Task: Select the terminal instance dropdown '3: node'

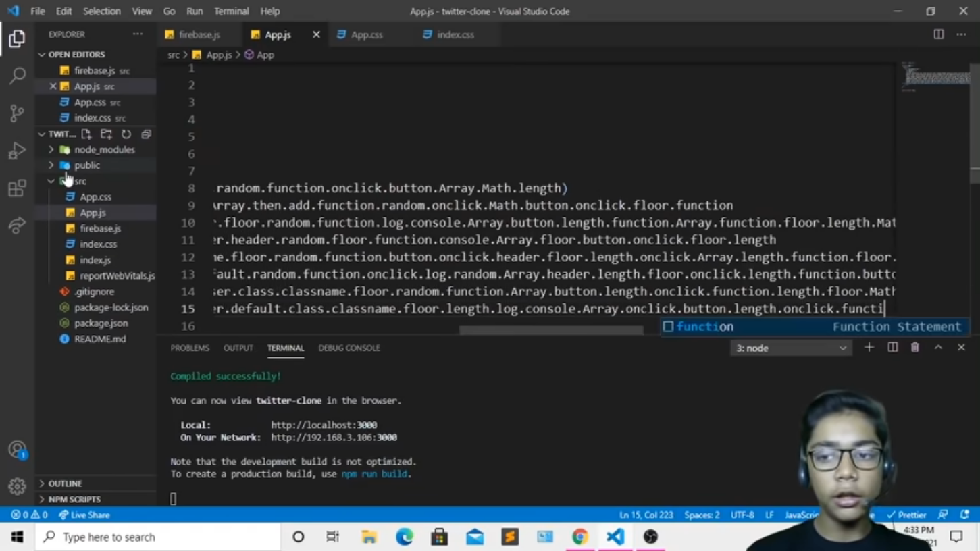Action: pos(790,348)
